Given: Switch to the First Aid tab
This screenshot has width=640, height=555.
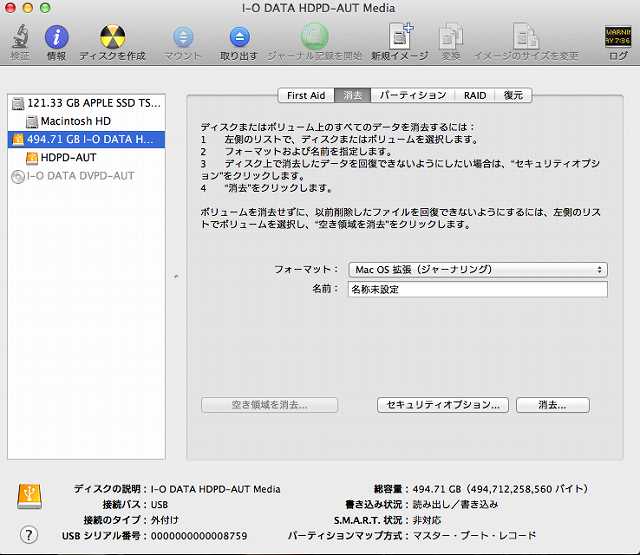Looking at the screenshot, I should (305, 95).
